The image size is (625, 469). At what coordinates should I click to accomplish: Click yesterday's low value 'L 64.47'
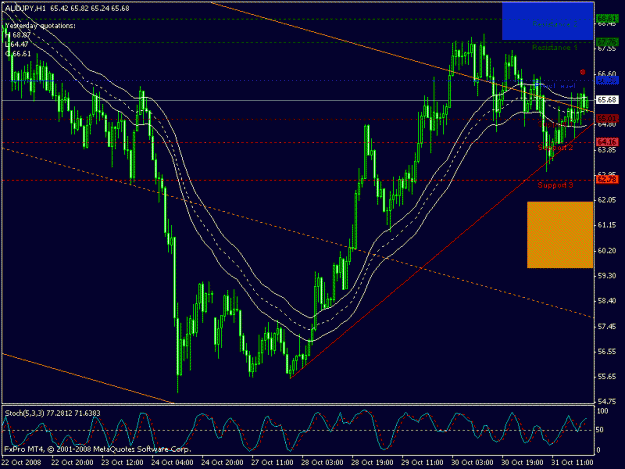(x=17, y=45)
